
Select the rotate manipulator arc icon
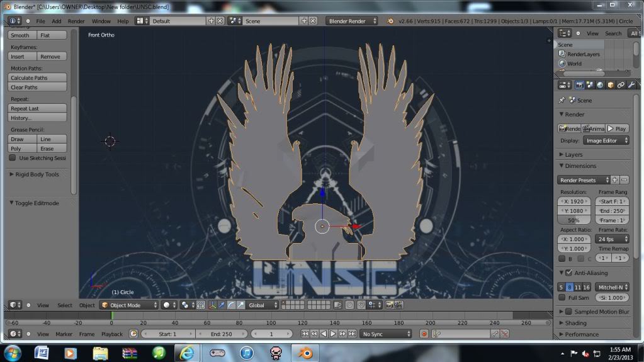point(231,305)
